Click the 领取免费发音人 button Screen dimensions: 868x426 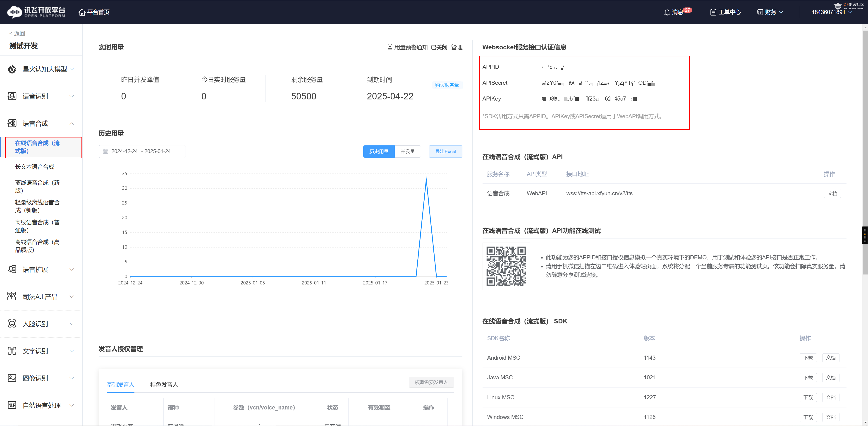click(431, 382)
